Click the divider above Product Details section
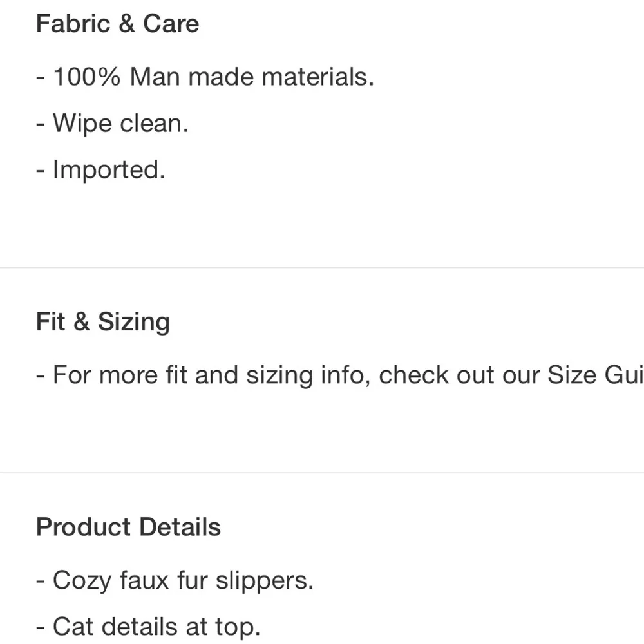Screen dimensions: 644x644 [x=322, y=473]
